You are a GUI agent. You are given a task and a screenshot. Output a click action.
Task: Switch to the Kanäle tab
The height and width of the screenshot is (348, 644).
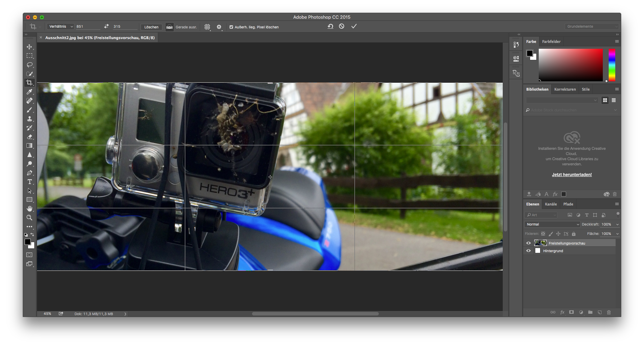[551, 204]
